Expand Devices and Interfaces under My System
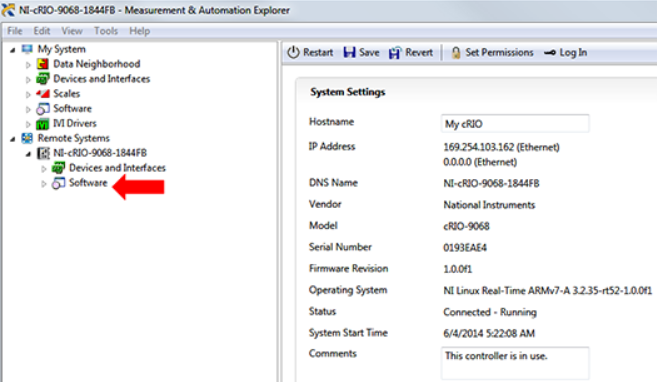Viewport: 657px width, 382px height. (28, 79)
